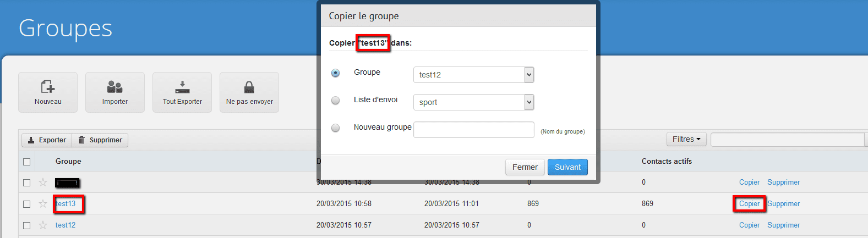Select the Liste d'envoi radio option
Screen dimensions: 868x238
click(x=335, y=101)
